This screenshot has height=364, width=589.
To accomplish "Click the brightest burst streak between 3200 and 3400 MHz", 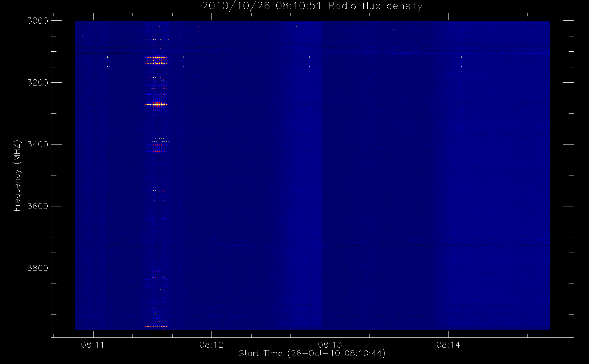I will [157, 104].
